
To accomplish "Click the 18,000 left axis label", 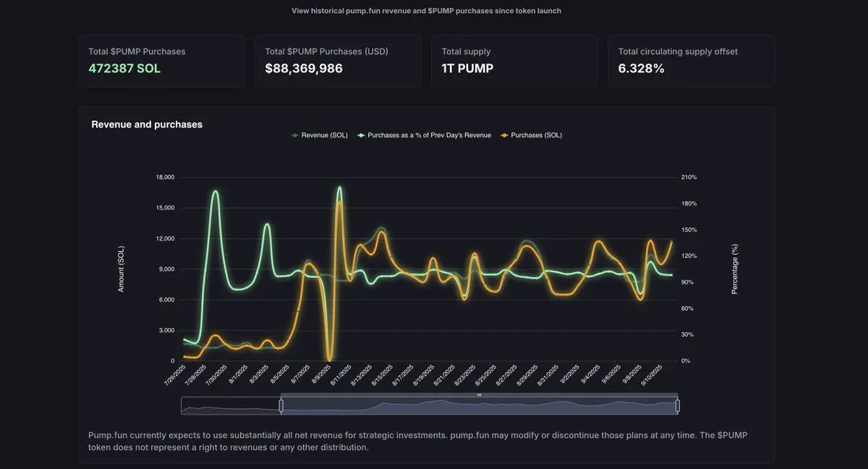I will 165,177.
